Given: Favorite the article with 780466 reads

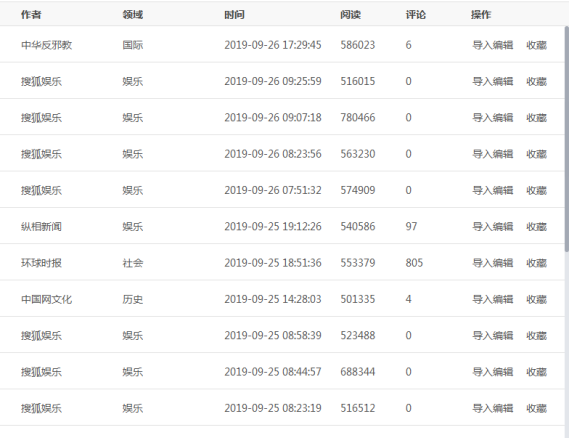Looking at the screenshot, I should point(537,118).
